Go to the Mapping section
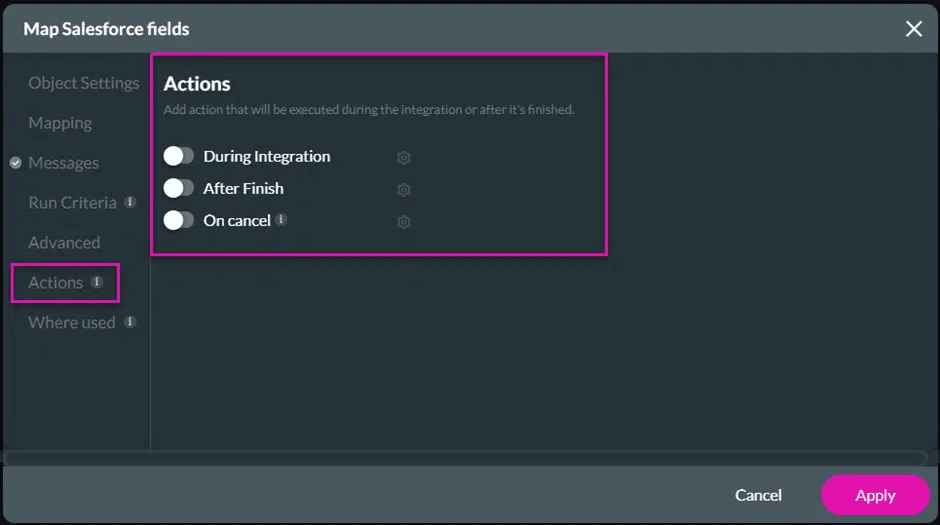The height and width of the screenshot is (525, 940). [60, 123]
